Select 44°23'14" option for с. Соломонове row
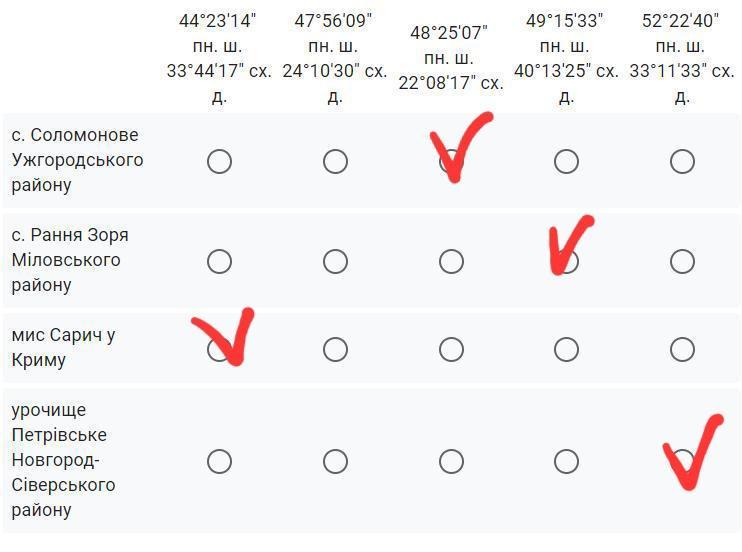Viewport: 742px width, 552px height. [220, 161]
